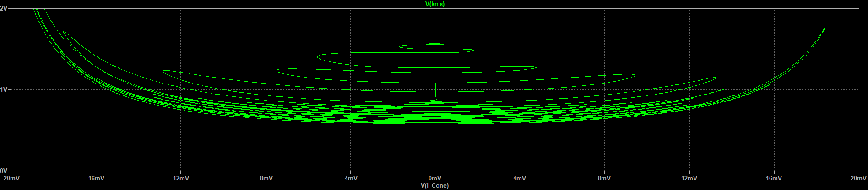The height and width of the screenshot is (190, 868).
Task: Click the 20mV horizontal axis tick
Action: click(858, 178)
